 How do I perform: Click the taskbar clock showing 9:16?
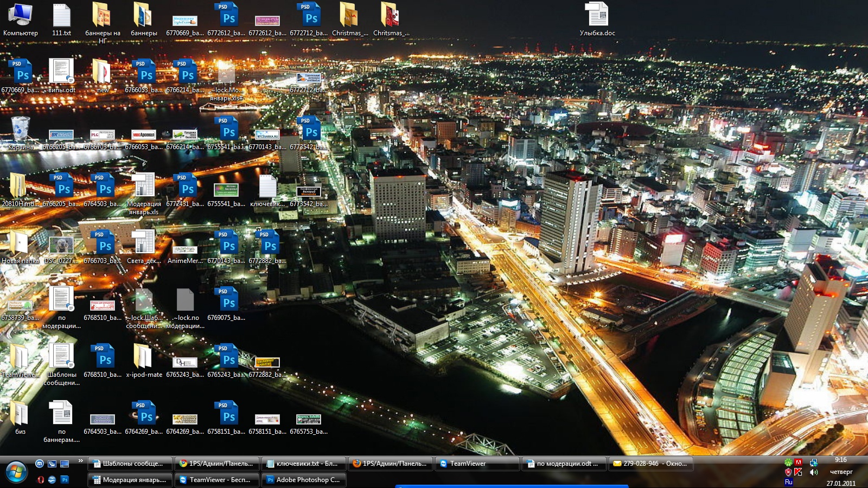point(841,460)
